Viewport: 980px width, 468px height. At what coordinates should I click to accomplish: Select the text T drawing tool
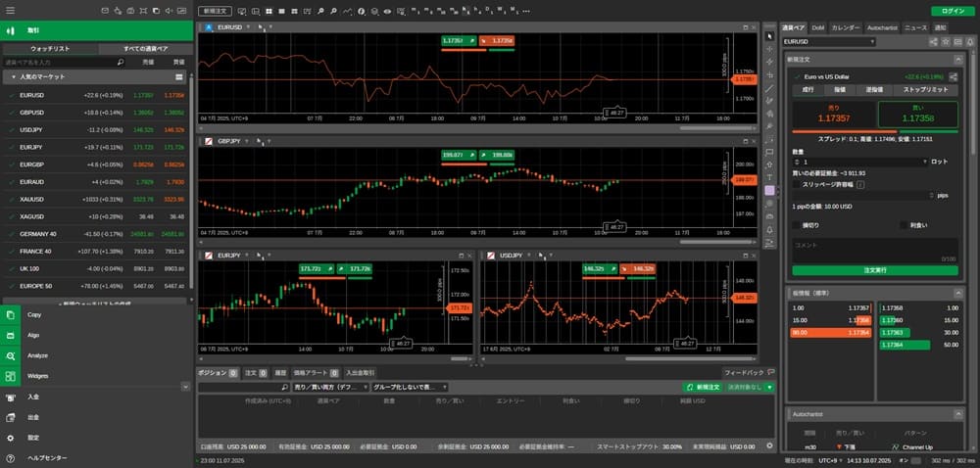point(769,177)
